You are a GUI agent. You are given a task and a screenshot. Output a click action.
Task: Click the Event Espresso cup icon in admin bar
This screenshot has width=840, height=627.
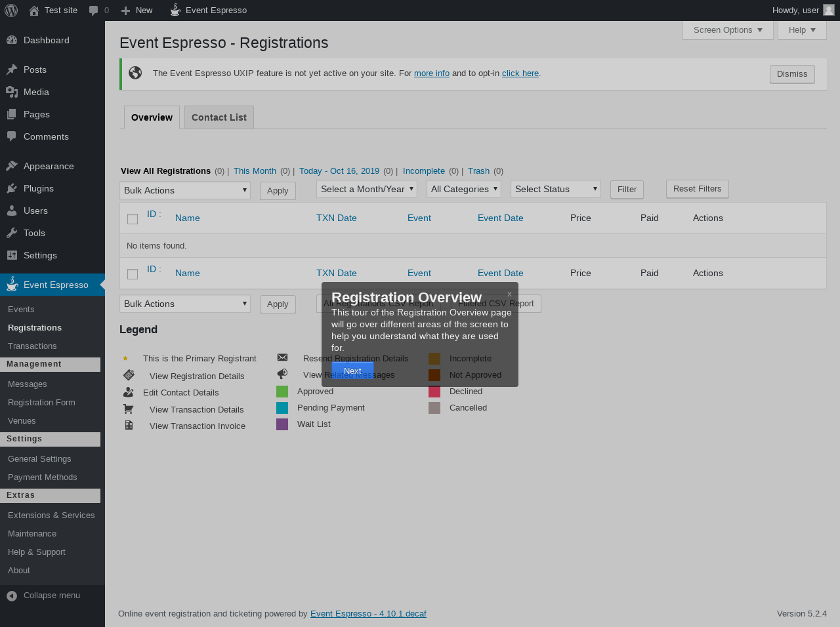click(175, 10)
